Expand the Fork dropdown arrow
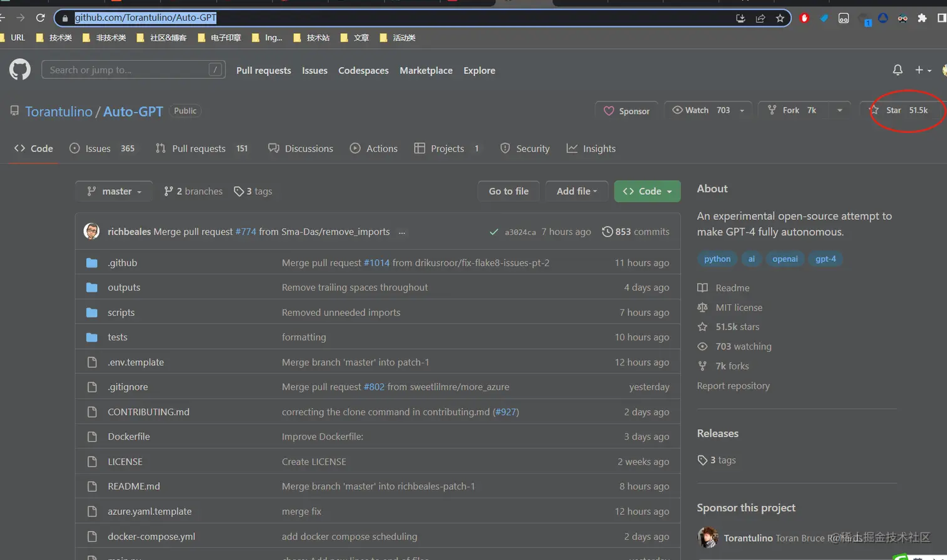 840,110
